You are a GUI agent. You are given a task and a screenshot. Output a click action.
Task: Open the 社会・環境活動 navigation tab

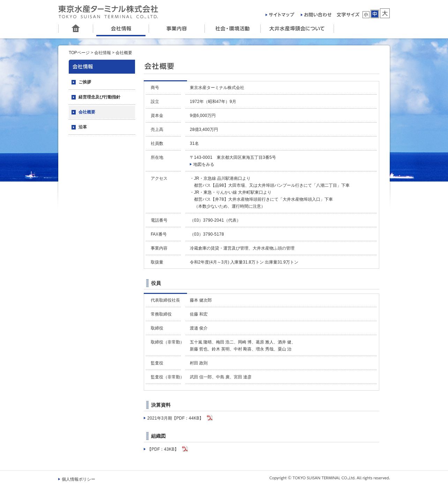[x=232, y=29]
